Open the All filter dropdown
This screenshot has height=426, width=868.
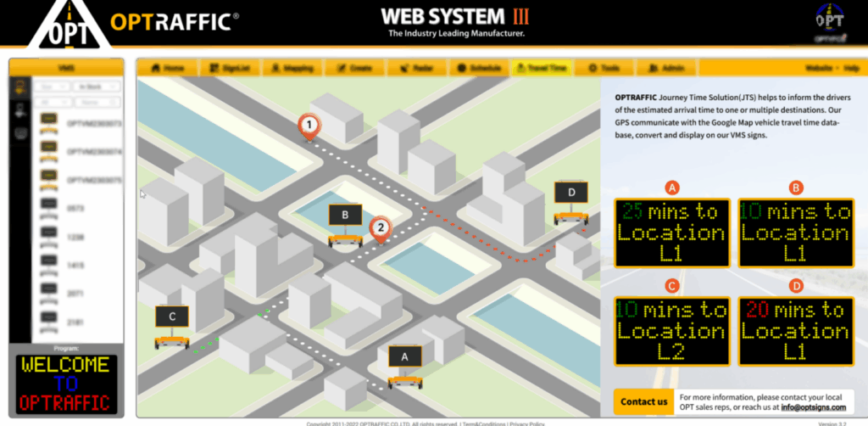pyautogui.click(x=53, y=103)
